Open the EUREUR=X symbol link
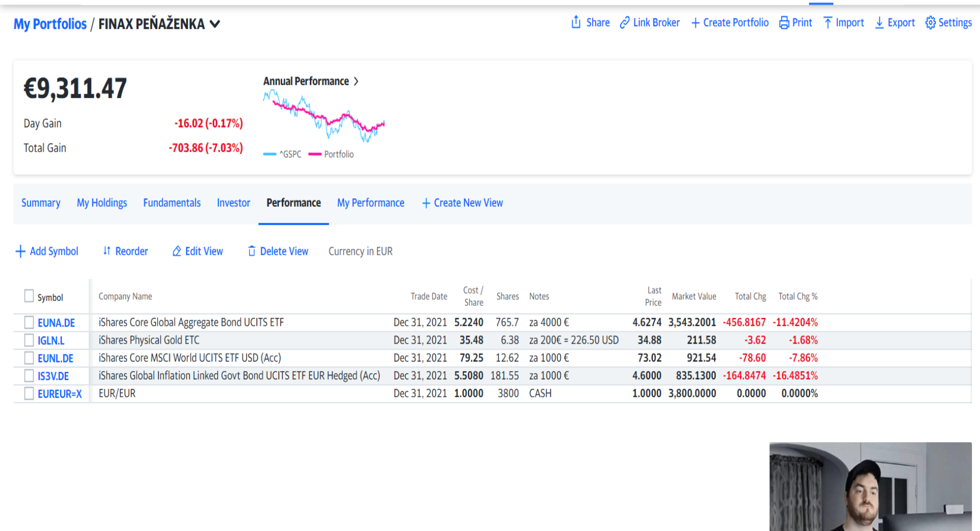980x531 pixels. click(60, 394)
